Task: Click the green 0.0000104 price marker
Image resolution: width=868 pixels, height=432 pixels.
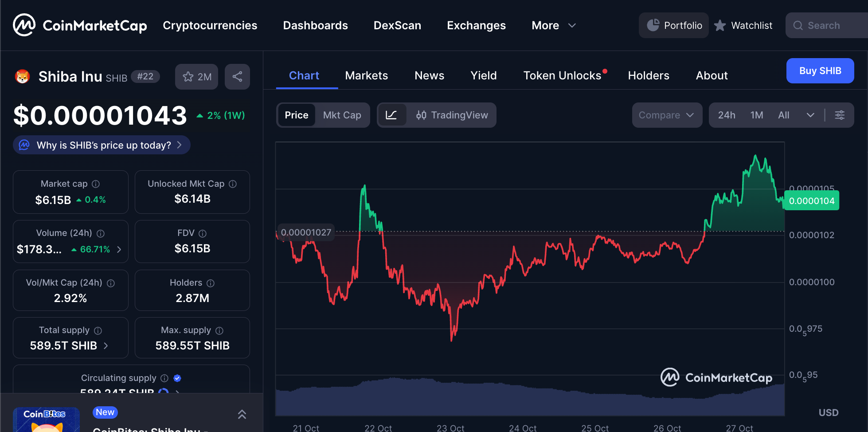Action: coord(811,201)
